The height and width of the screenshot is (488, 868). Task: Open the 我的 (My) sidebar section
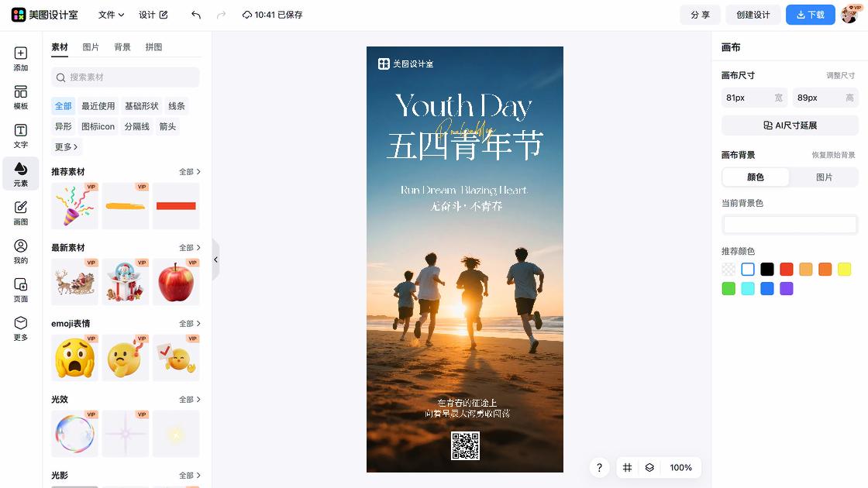(x=20, y=252)
